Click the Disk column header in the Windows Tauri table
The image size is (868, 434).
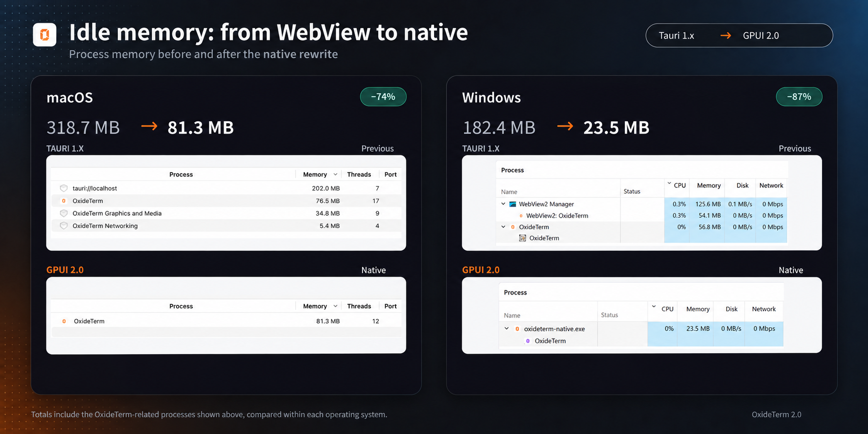pos(742,185)
